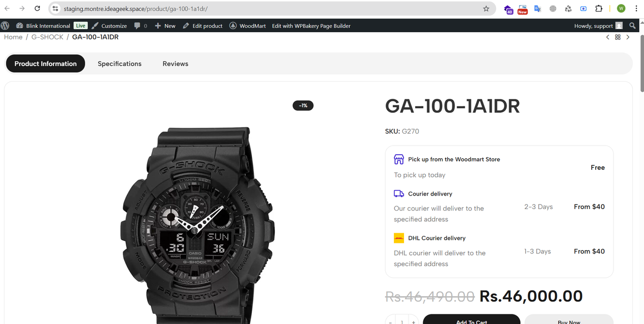Bookmark this page with the star icon
This screenshot has height=324, width=644.
[486, 9]
